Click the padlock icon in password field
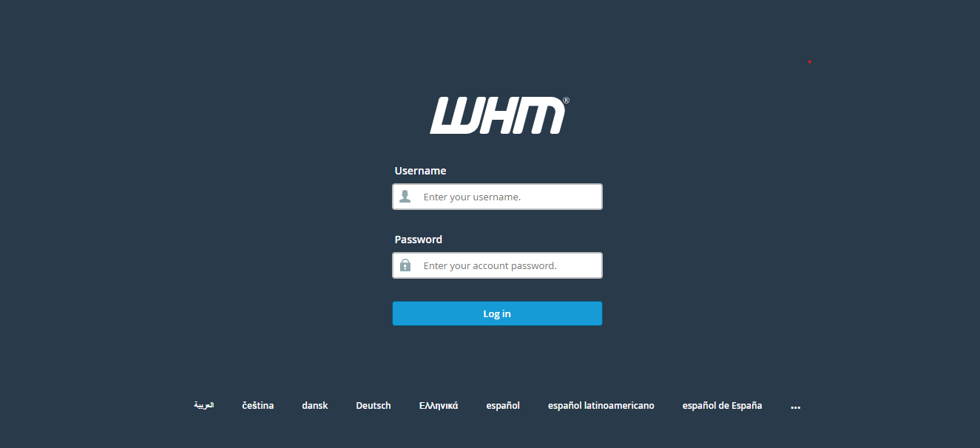 click(x=405, y=265)
